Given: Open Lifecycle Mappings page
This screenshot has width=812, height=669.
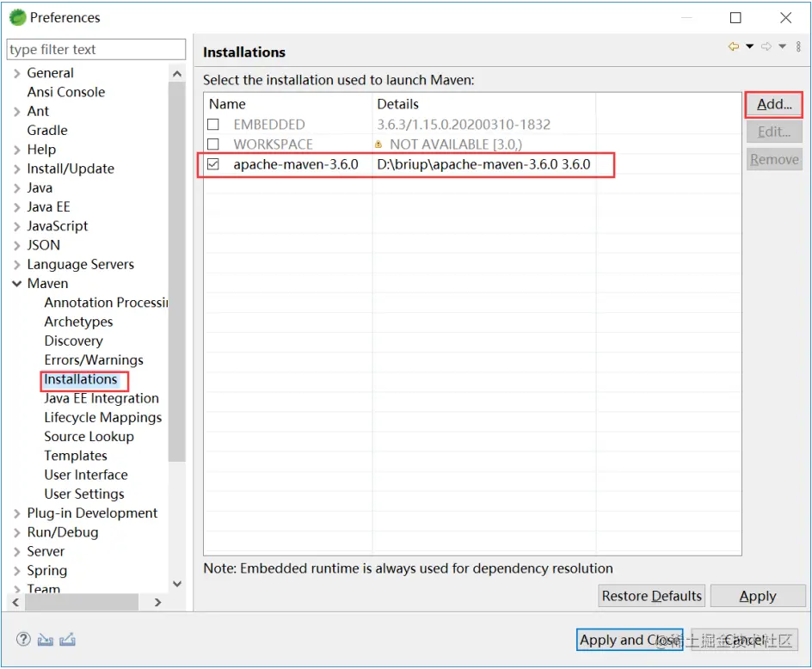Looking at the screenshot, I should 103,418.
